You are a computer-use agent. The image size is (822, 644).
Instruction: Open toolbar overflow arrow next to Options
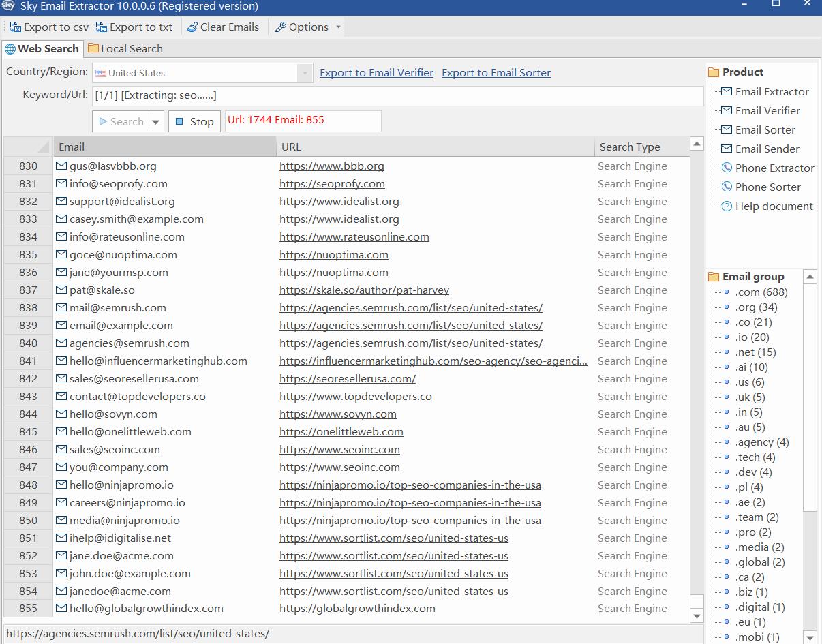coord(337,27)
